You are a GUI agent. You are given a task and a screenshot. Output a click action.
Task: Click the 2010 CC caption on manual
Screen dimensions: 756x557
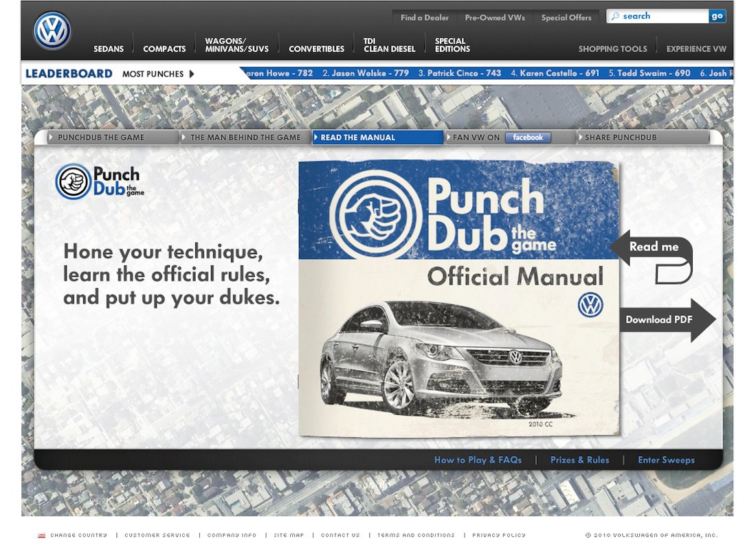tap(540, 424)
